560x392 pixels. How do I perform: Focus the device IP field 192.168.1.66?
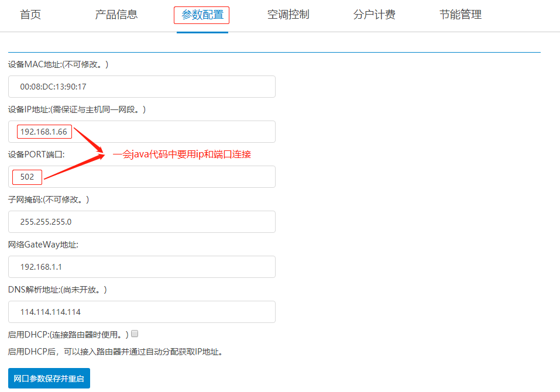(x=142, y=132)
